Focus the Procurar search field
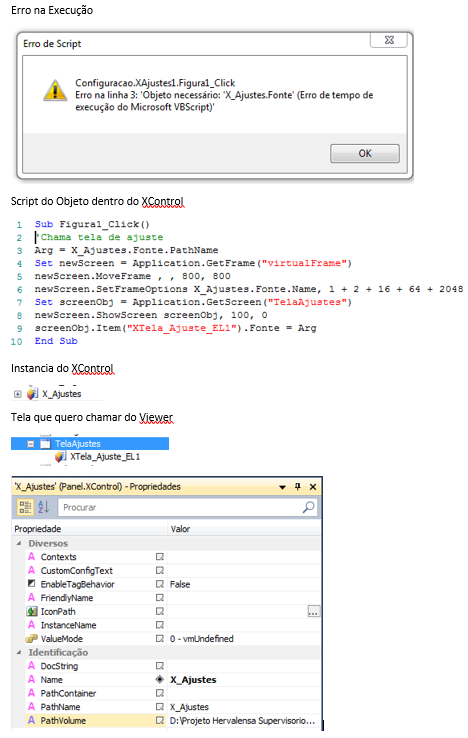Image resolution: width=468 pixels, height=738 pixels. tap(187, 507)
